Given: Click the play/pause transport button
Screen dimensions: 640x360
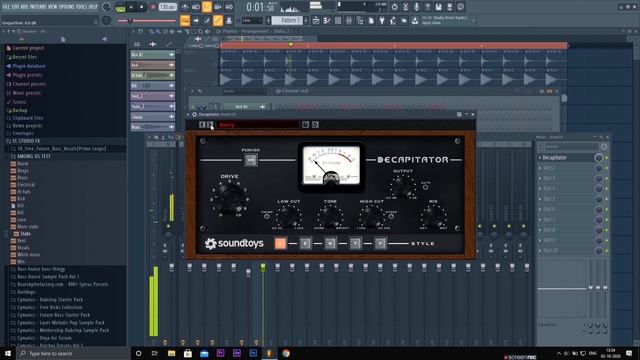Looking at the screenshot, I should [x=131, y=7].
